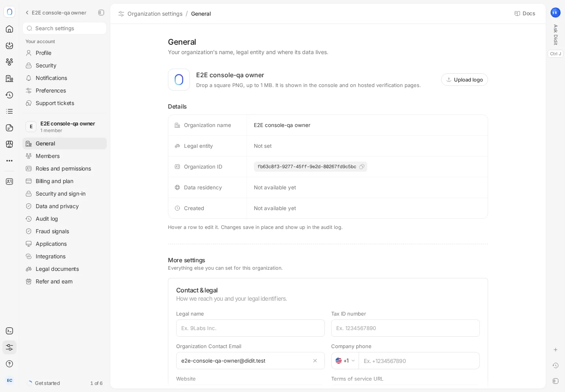
Task: Click the Legal name input field
Action: pyautogui.click(x=250, y=328)
